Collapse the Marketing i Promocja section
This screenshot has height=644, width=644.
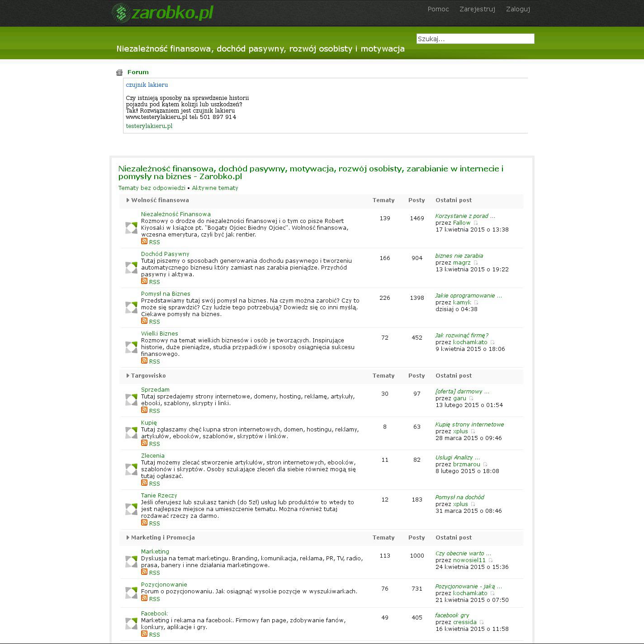[x=128, y=538]
